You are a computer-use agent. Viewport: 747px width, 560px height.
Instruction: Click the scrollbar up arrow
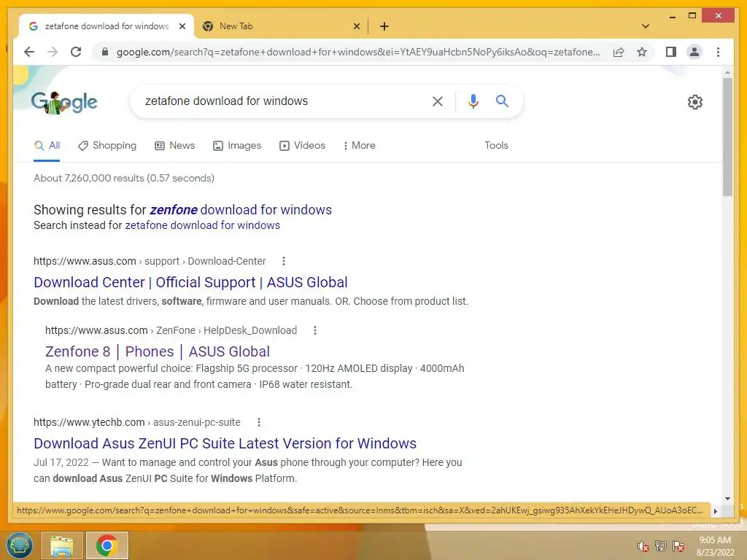pyautogui.click(x=727, y=72)
